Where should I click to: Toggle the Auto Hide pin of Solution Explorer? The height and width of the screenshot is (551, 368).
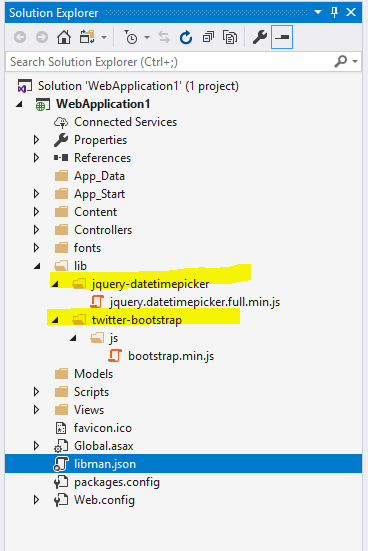coord(334,12)
